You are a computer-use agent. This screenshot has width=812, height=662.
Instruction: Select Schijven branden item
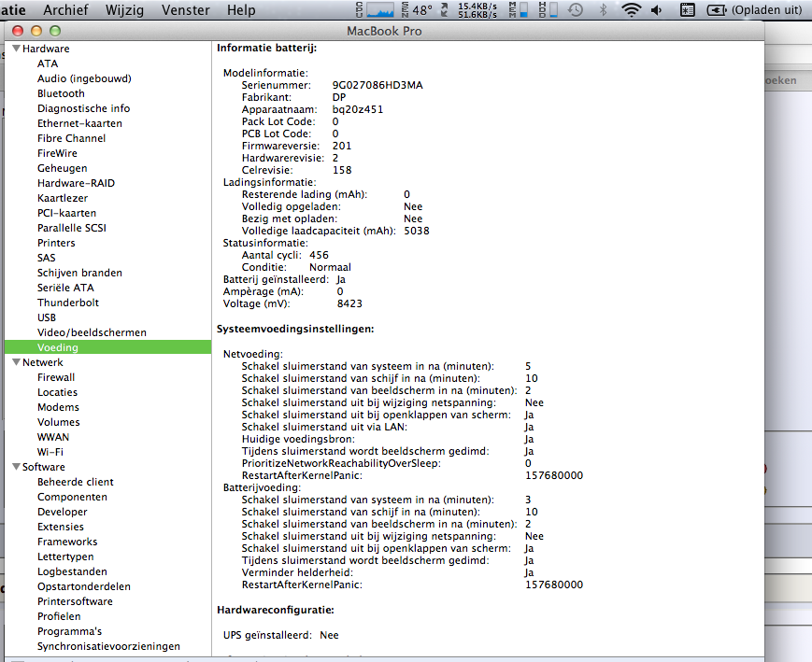[79, 273]
